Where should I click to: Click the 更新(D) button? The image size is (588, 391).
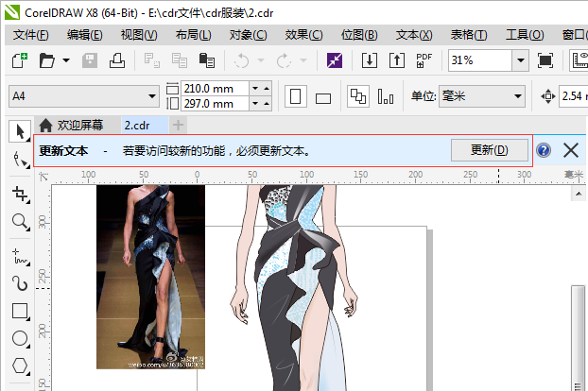tap(490, 150)
